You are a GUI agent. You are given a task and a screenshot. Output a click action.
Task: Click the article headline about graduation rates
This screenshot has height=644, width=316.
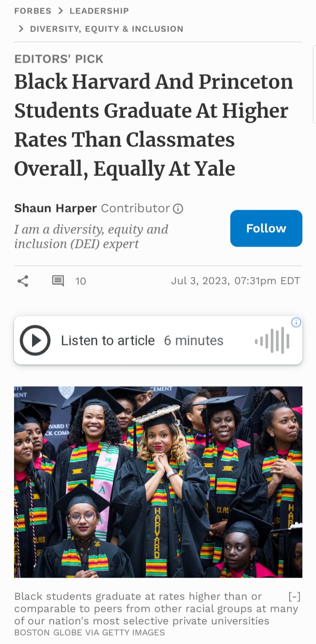[x=153, y=125]
